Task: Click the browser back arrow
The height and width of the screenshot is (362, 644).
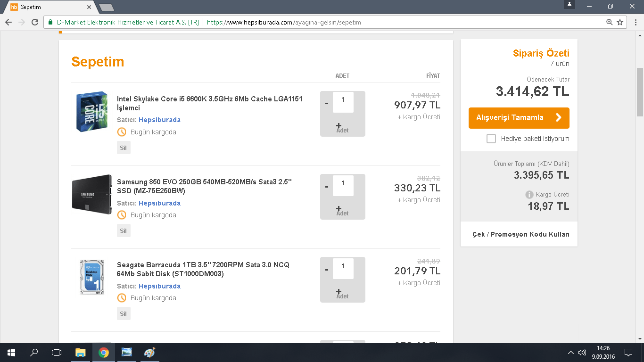Action: 8,22
